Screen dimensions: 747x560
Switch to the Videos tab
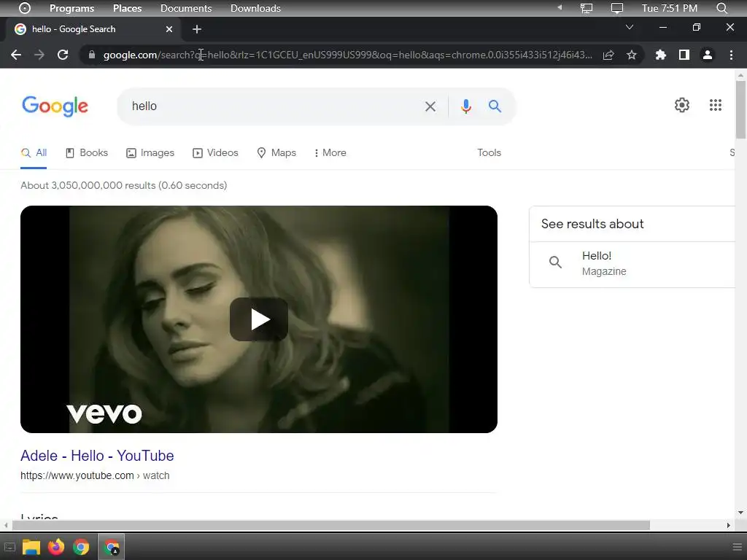pyautogui.click(x=215, y=153)
